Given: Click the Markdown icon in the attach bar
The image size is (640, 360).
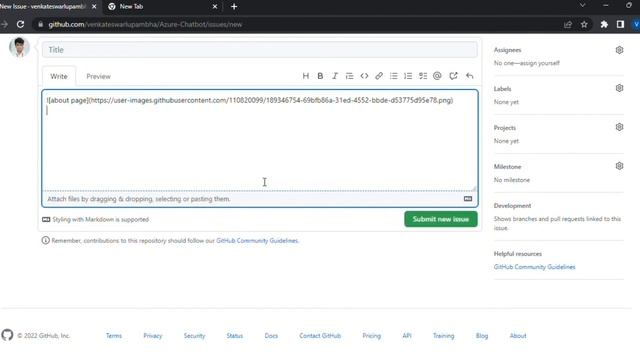Looking at the screenshot, I should [468, 199].
